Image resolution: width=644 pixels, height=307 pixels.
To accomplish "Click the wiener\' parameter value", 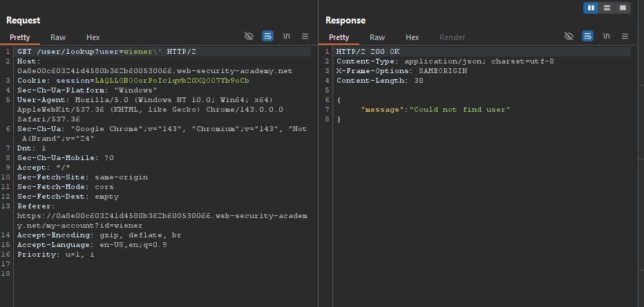I will pyautogui.click(x=142, y=52).
